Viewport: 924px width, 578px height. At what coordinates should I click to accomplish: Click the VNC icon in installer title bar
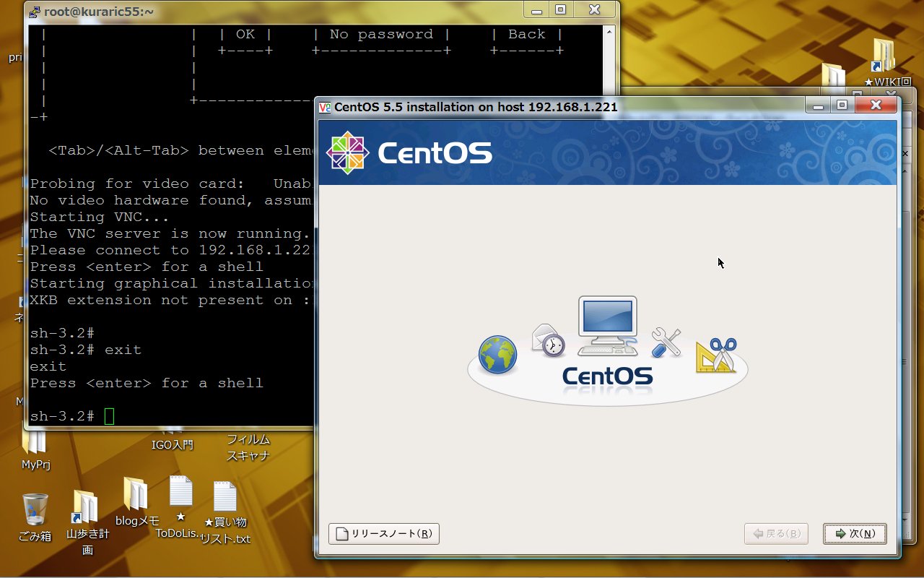pos(325,107)
